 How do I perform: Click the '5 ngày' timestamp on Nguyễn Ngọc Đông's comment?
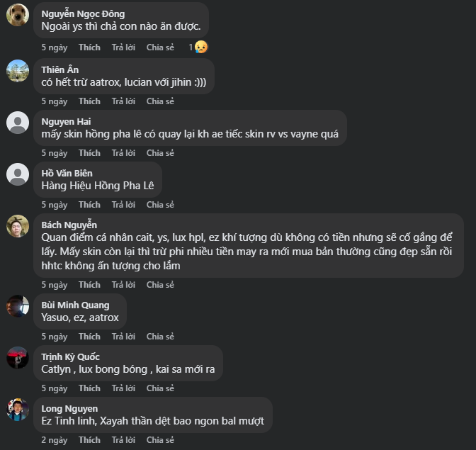point(54,47)
